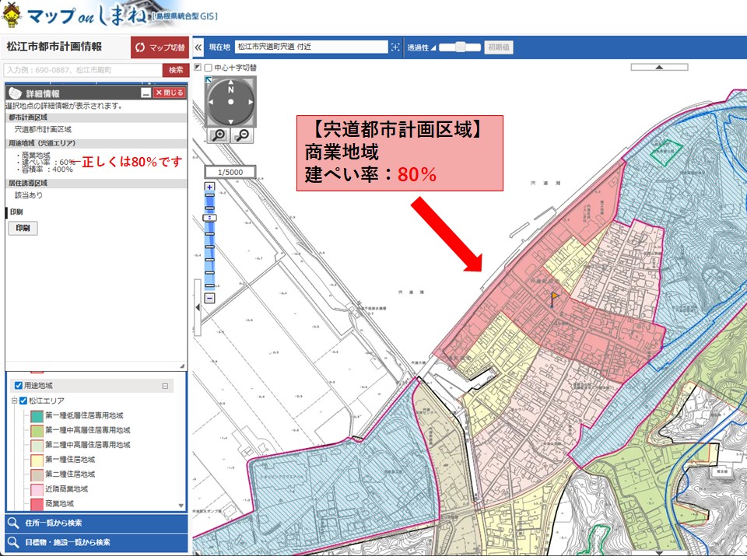
Task: Click the layer list scroll down arrow
Action: tap(181, 506)
